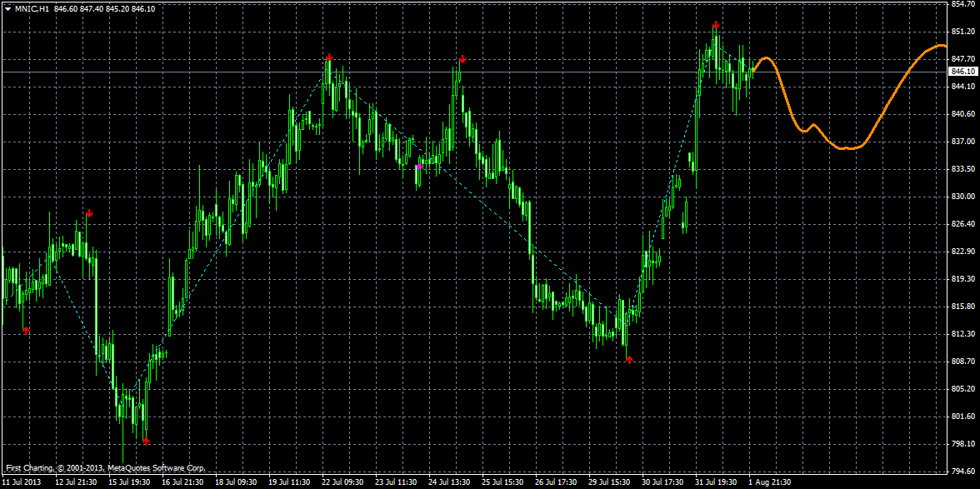Click the 808.70 price scale label
Screen dimensions: 980x489
tap(963, 361)
